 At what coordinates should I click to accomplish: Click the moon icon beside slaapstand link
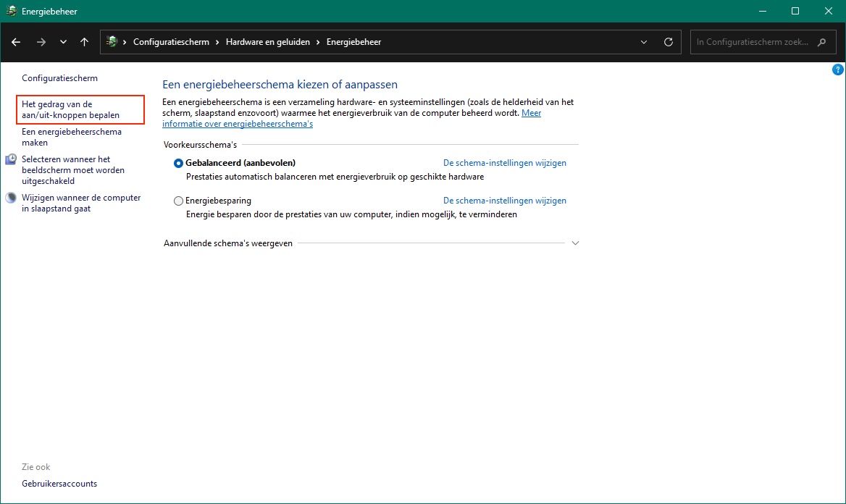pos(11,198)
